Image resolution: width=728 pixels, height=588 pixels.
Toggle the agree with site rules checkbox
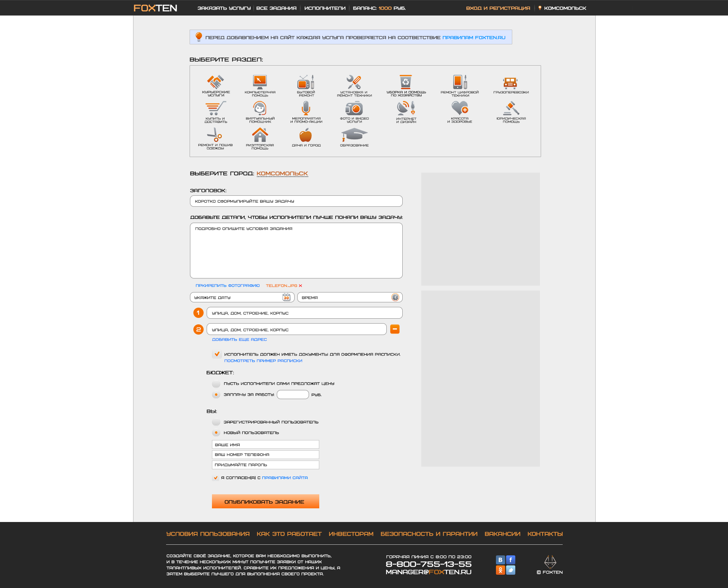(215, 478)
